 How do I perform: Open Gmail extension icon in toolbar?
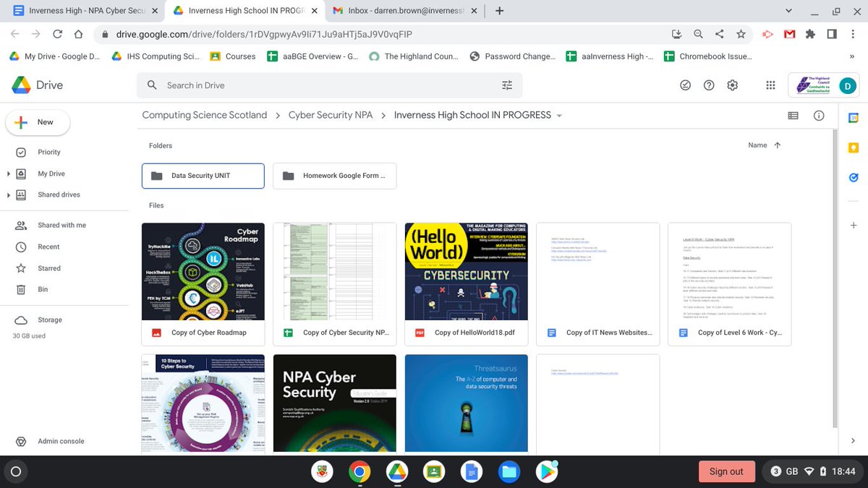790,34
